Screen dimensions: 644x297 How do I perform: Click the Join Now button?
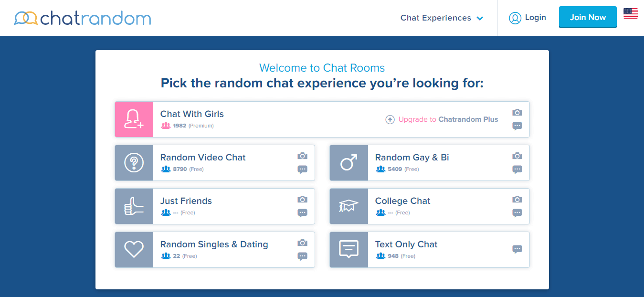(x=588, y=17)
